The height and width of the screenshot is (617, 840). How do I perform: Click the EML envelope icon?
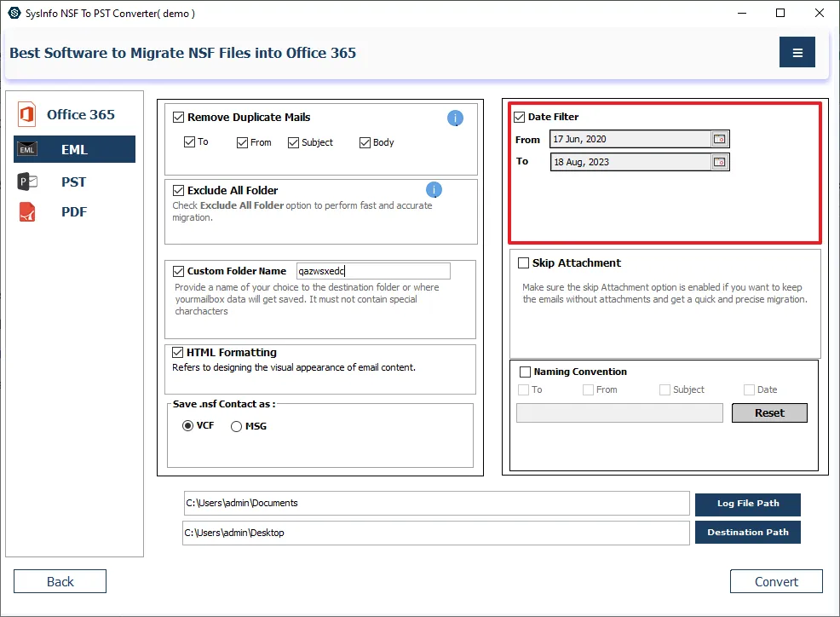(27, 150)
